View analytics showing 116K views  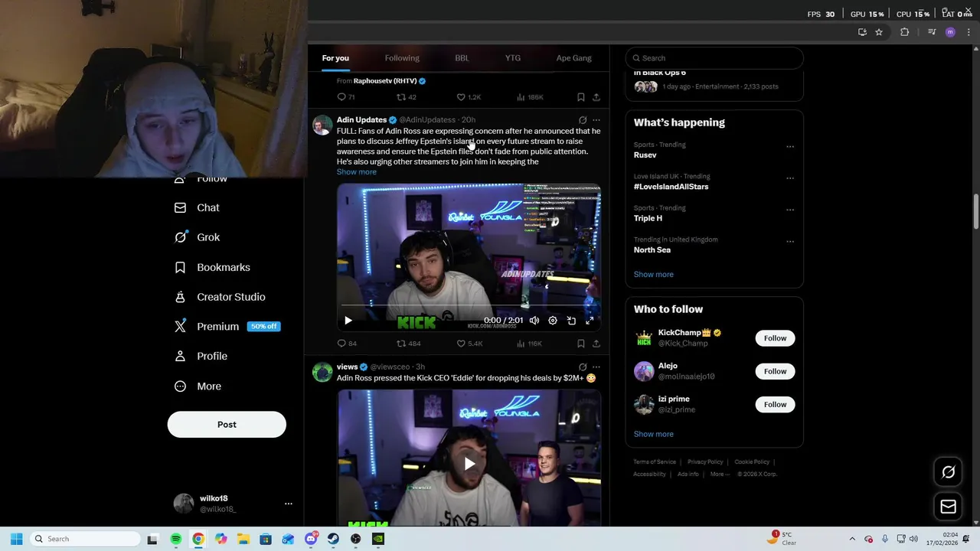point(530,344)
